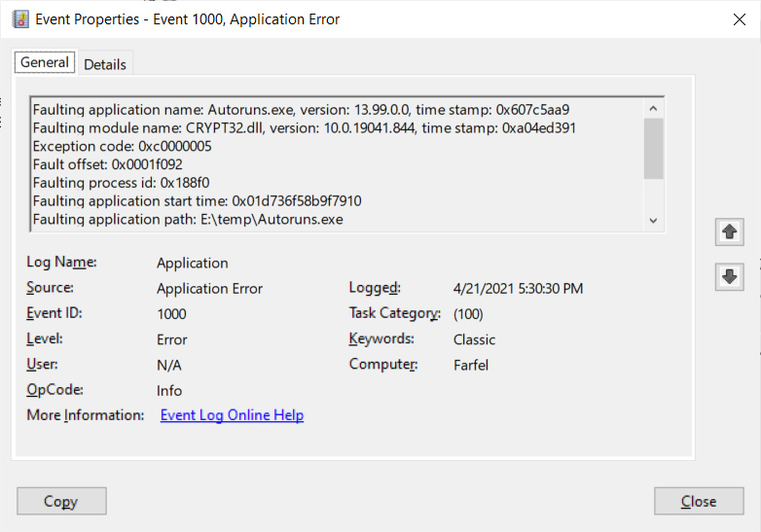Click the description box scrollbar thumb
The image size is (761, 532).
(x=653, y=149)
